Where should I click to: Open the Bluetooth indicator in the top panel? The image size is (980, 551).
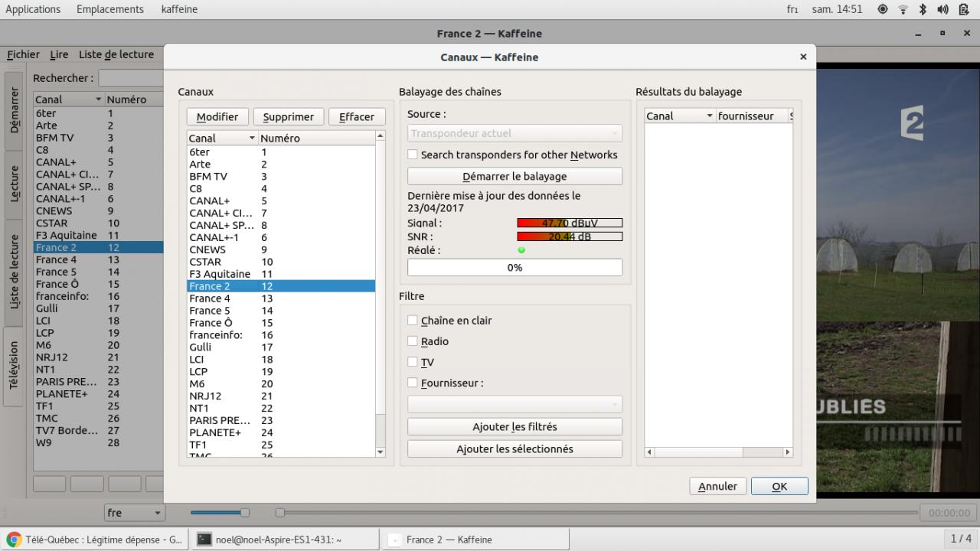point(923,9)
